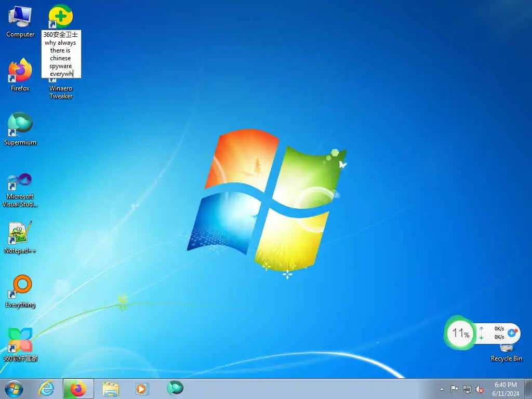Screen dimensions: 532x399
Task: Click the Winaero Tweaker label
Action: (61, 92)
